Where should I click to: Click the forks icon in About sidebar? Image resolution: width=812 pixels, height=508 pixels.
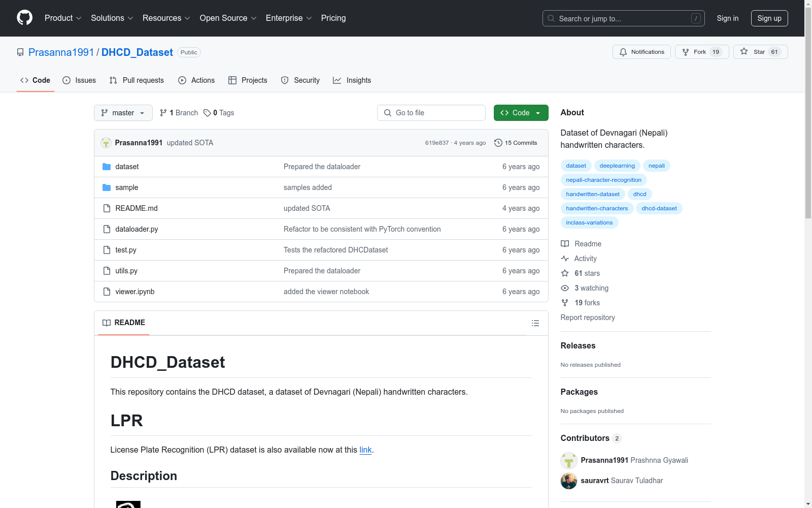pyautogui.click(x=565, y=303)
